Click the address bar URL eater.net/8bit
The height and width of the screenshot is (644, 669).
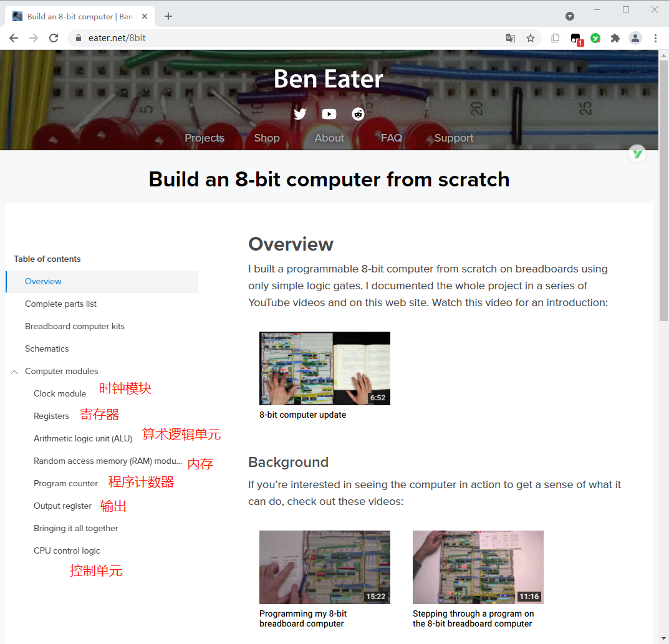coord(117,38)
